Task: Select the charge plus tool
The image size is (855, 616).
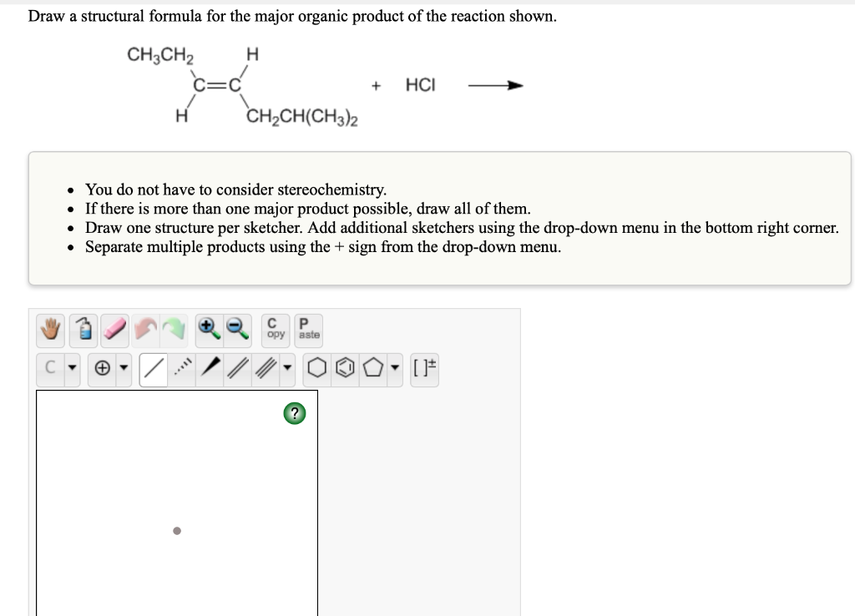Action: [x=102, y=369]
